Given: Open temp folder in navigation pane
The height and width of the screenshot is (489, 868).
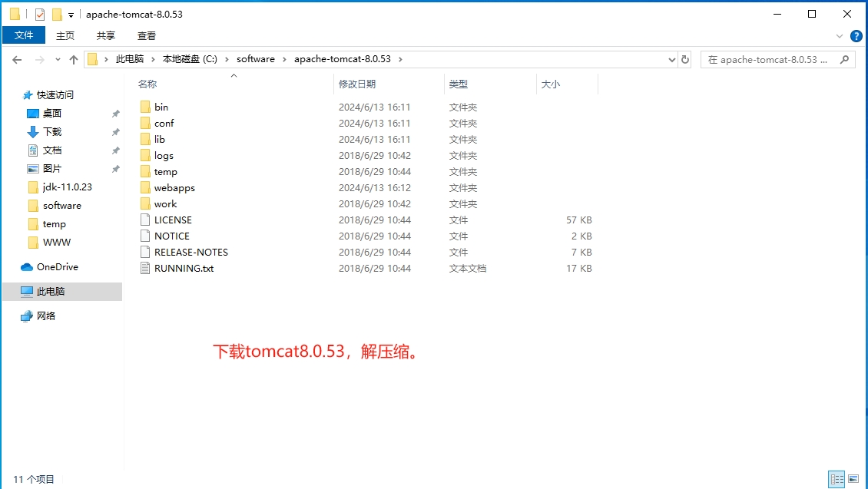Looking at the screenshot, I should (47, 224).
